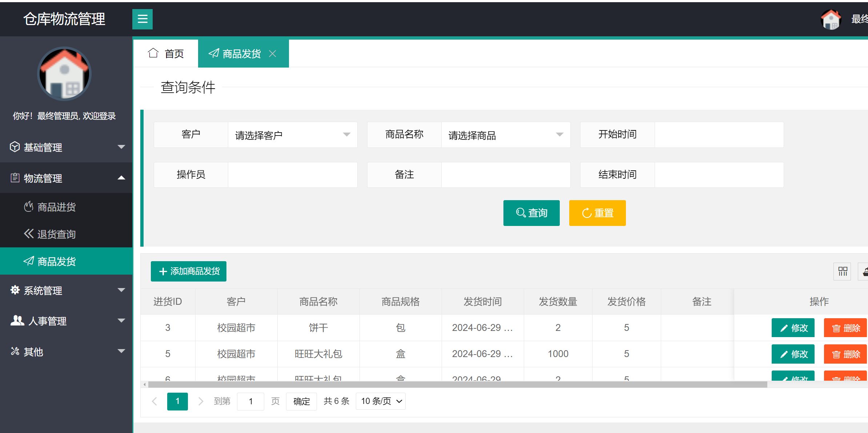The height and width of the screenshot is (433, 868).
Task: Expand the 基础管理 menu
Action: click(x=66, y=147)
